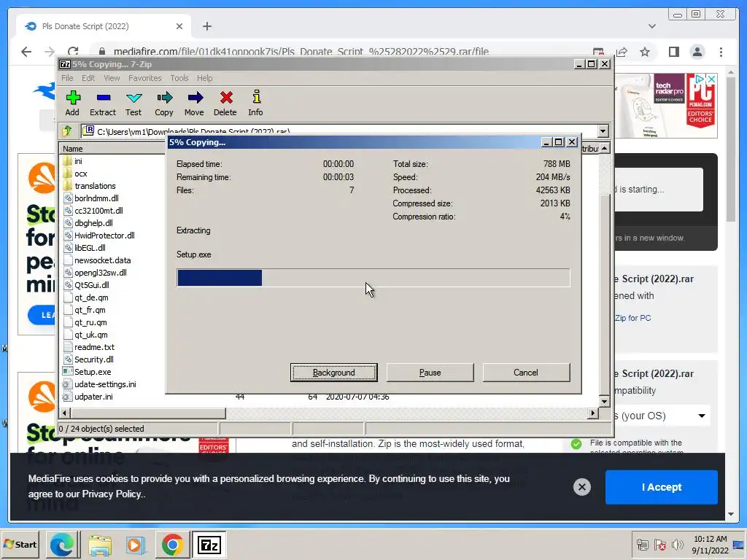This screenshot has height=560, width=747.
Task: Click the Chrome address bar URL
Action: tap(301, 52)
